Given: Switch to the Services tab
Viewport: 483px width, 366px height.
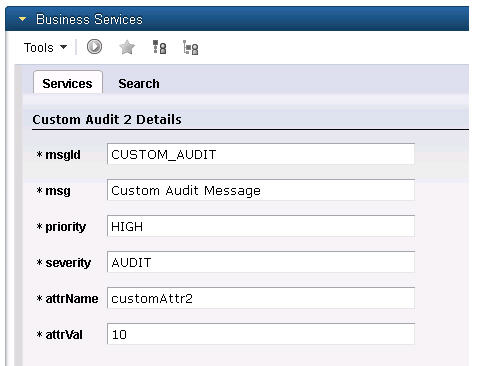Looking at the screenshot, I should pyautogui.click(x=67, y=83).
